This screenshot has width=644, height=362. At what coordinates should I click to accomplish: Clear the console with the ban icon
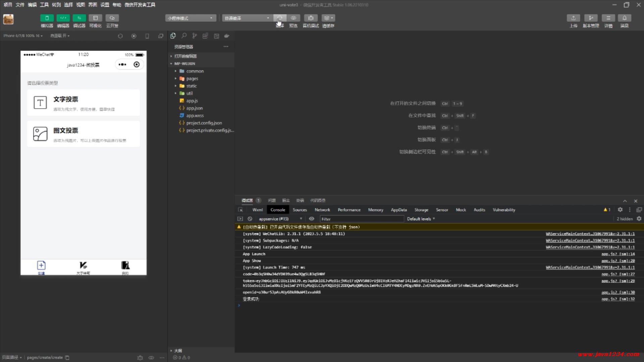coord(250,219)
